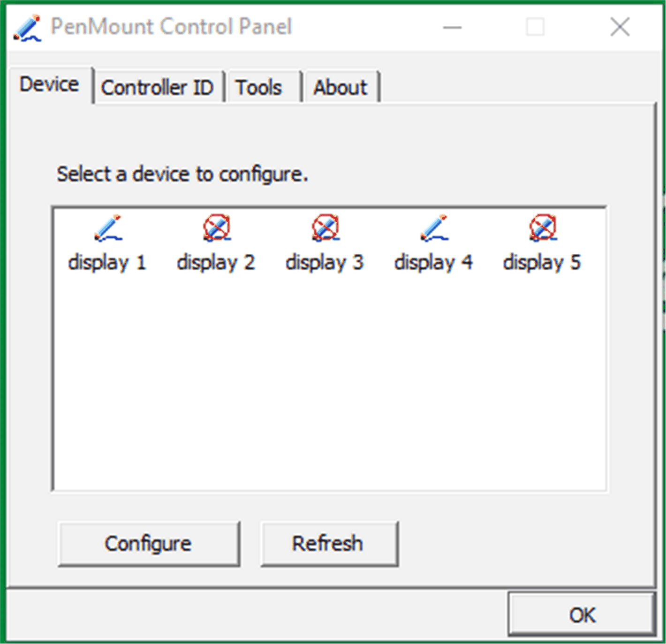666x644 pixels.
Task: Select the Device tab
Action: point(49,84)
